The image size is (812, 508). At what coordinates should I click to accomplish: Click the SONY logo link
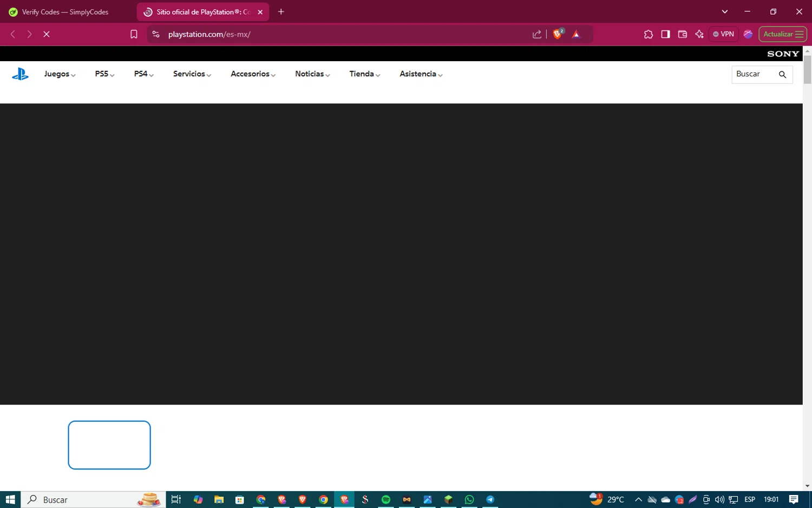click(x=783, y=54)
